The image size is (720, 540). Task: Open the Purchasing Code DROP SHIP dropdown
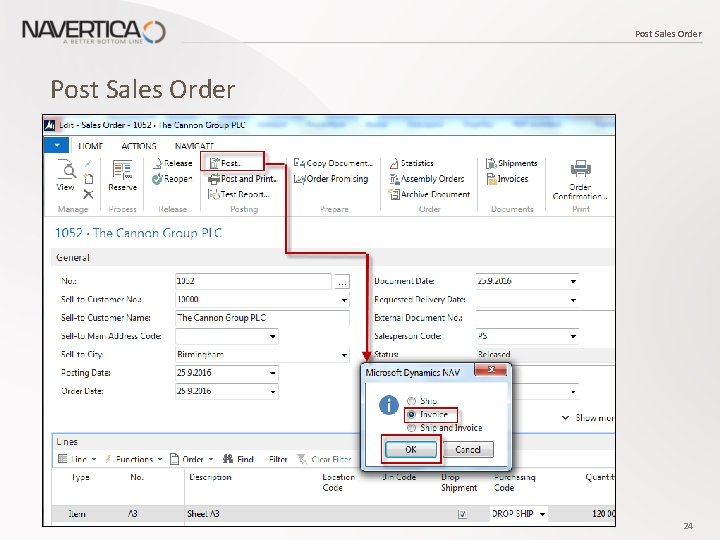(x=542, y=514)
